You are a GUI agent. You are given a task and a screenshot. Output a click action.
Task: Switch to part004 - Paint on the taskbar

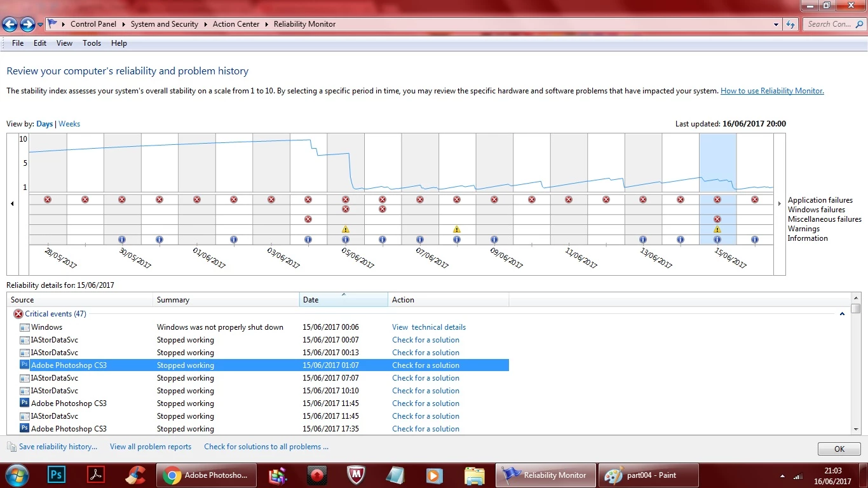(x=648, y=475)
